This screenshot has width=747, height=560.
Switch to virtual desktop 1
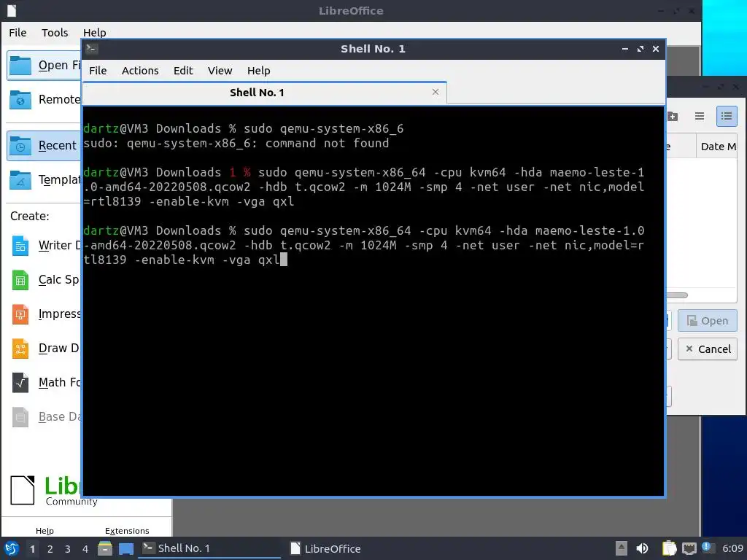pos(32,549)
